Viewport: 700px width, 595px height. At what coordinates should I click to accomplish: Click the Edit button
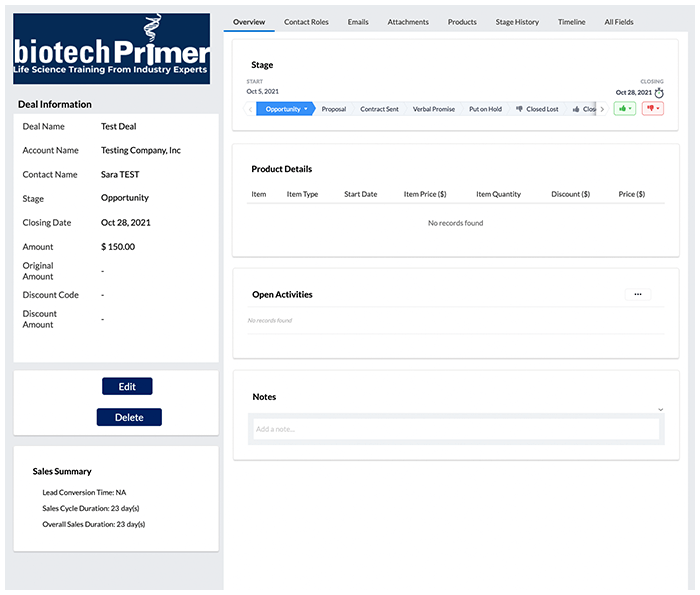[x=127, y=387]
